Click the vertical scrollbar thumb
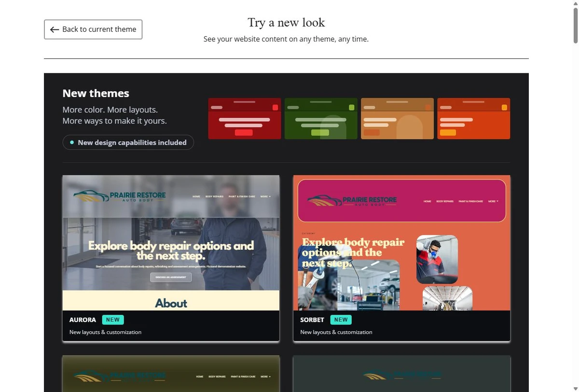Viewport: 579px width, 392px height. coord(575,26)
